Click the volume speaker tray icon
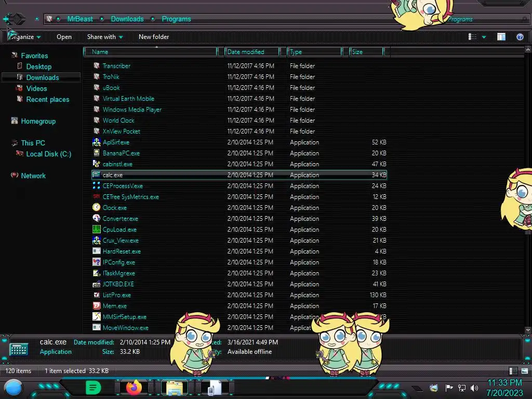Screen dimensions: 532x399 (x=474, y=388)
